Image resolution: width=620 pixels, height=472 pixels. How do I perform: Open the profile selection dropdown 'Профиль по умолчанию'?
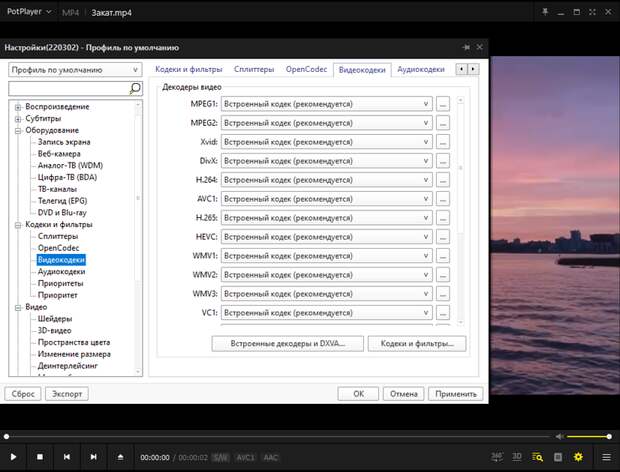[75, 70]
